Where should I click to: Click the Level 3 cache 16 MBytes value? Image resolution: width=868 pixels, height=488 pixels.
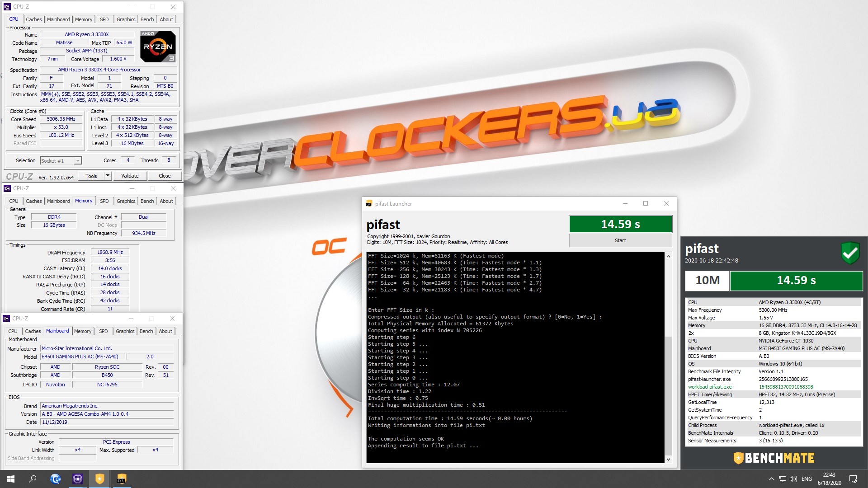pos(132,143)
